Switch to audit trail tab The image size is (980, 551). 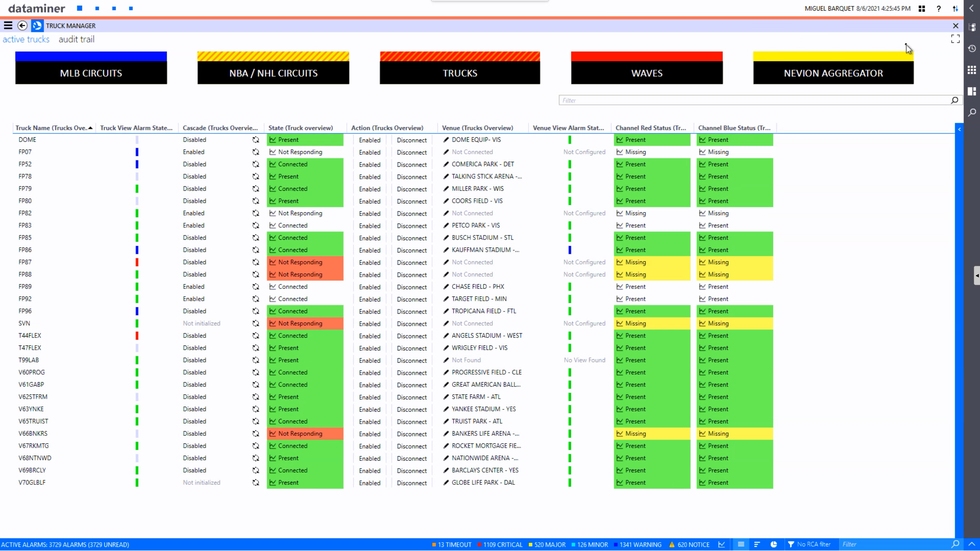pyautogui.click(x=76, y=39)
